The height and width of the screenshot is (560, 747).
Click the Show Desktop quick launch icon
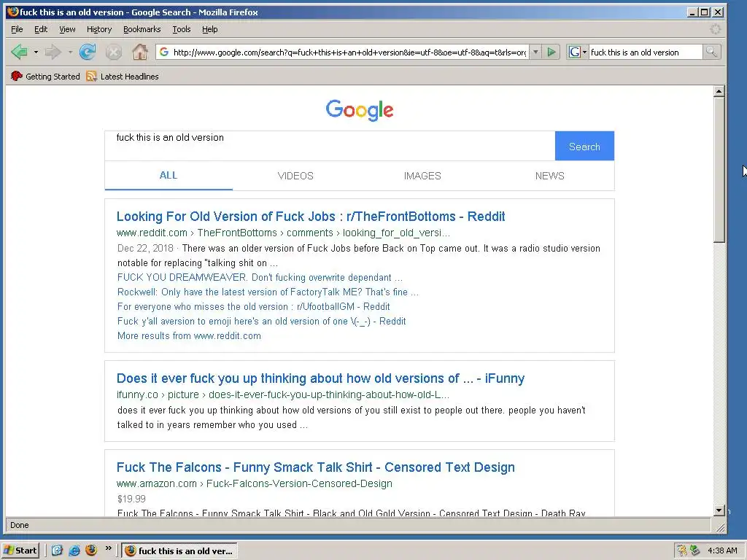pyautogui.click(x=57, y=551)
